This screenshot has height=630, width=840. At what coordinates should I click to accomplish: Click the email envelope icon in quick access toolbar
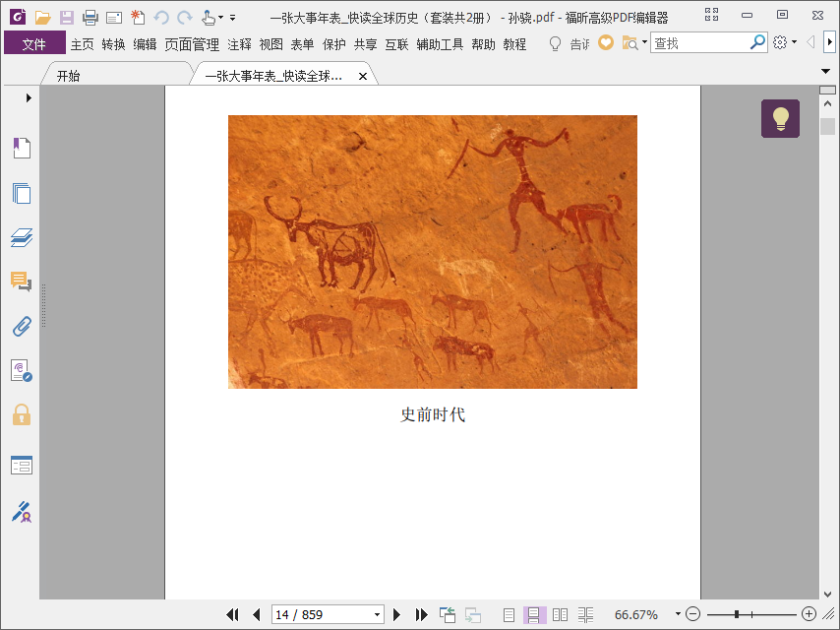click(x=113, y=19)
